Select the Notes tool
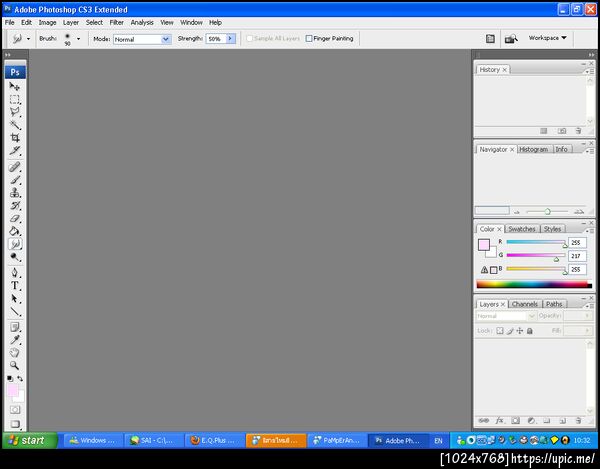Screen dimensions: 600x469 click(15, 327)
